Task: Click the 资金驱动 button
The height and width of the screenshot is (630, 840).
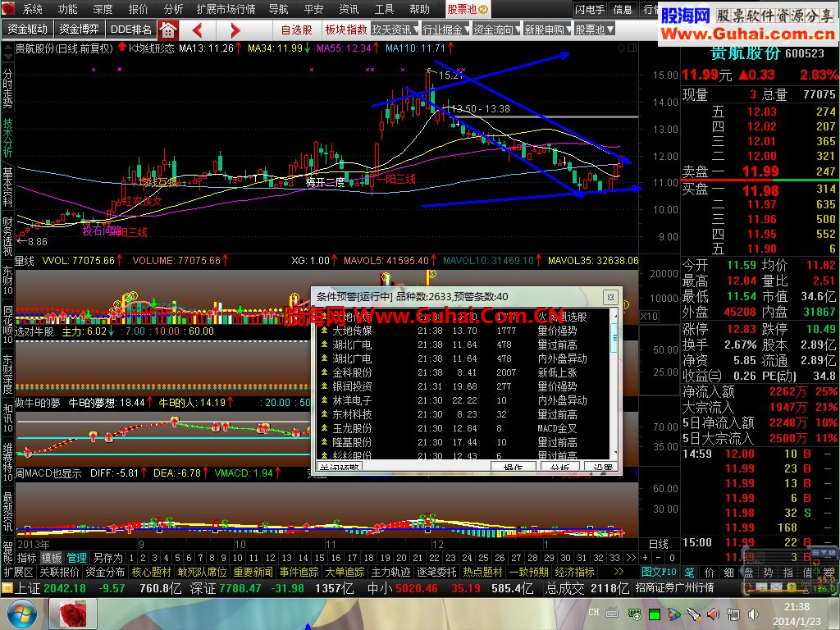Action: point(27,30)
